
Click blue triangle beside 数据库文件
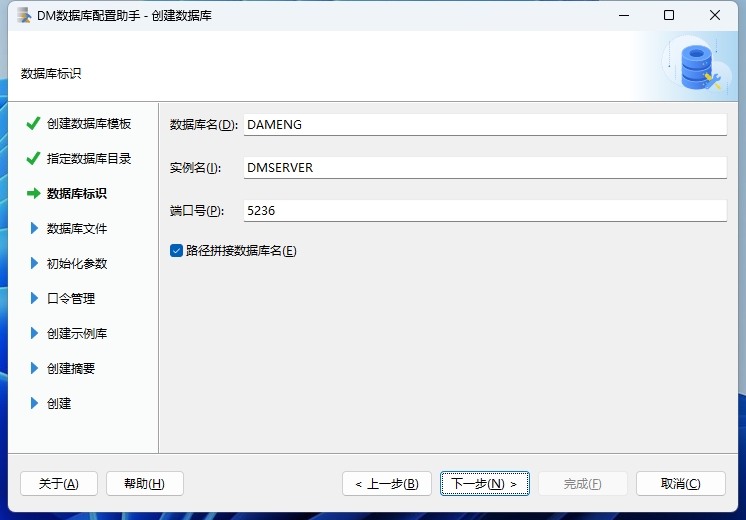coord(34,228)
